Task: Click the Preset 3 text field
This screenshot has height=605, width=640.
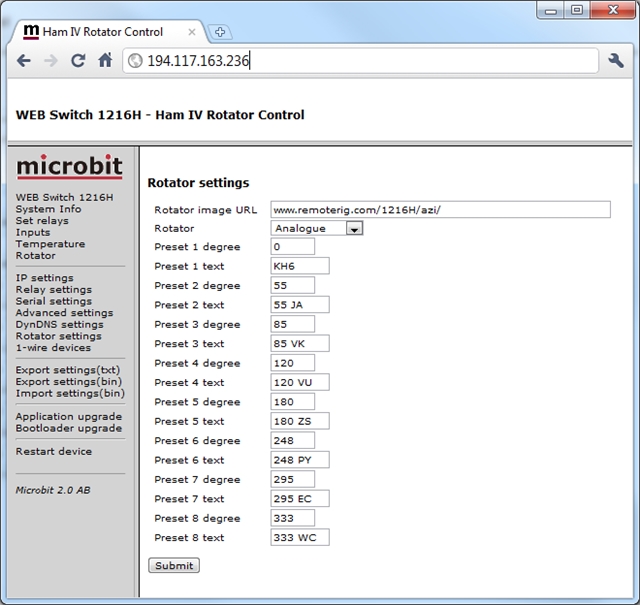Action: point(300,343)
